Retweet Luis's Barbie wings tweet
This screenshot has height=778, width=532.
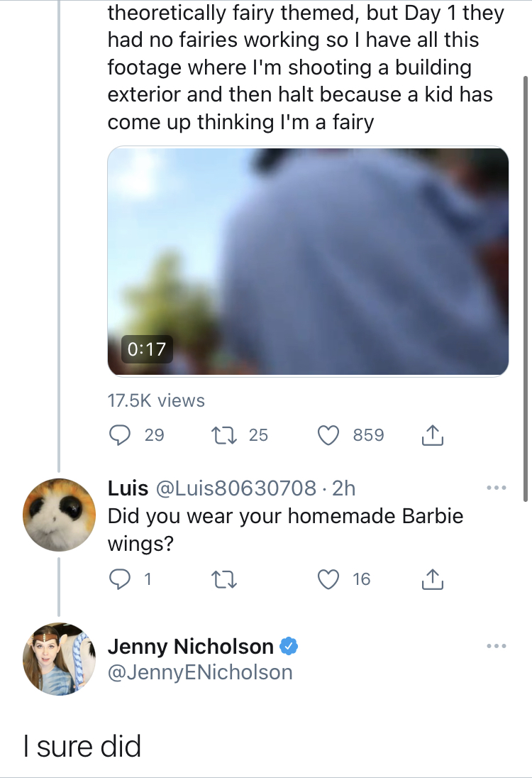[223, 579]
